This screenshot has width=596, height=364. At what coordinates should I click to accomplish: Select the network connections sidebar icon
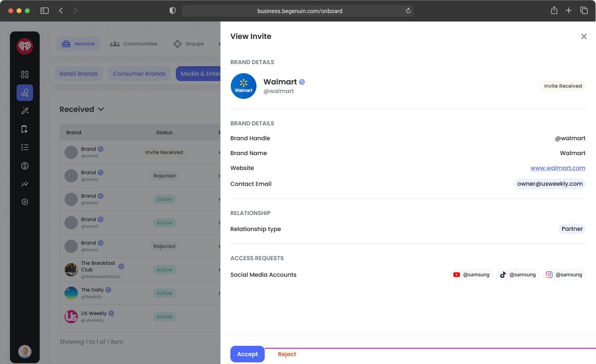point(25,93)
